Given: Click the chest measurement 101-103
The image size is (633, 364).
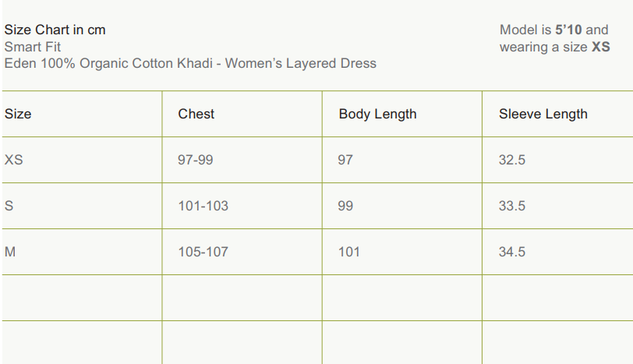Looking at the screenshot, I should pyautogui.click(x=203, y=206).
